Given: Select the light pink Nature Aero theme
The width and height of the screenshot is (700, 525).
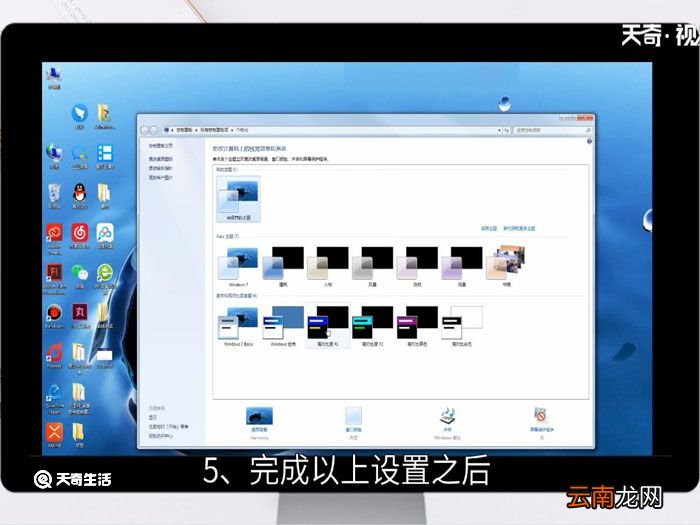Looking at the screenshot, I should coord(417,267).
